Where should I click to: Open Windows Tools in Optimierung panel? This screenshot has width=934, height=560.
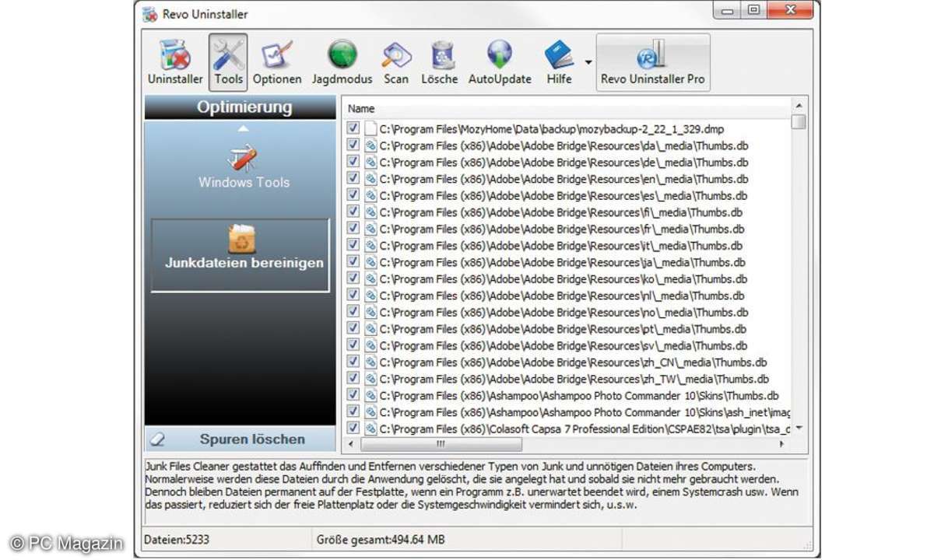[x=244, y=168]
